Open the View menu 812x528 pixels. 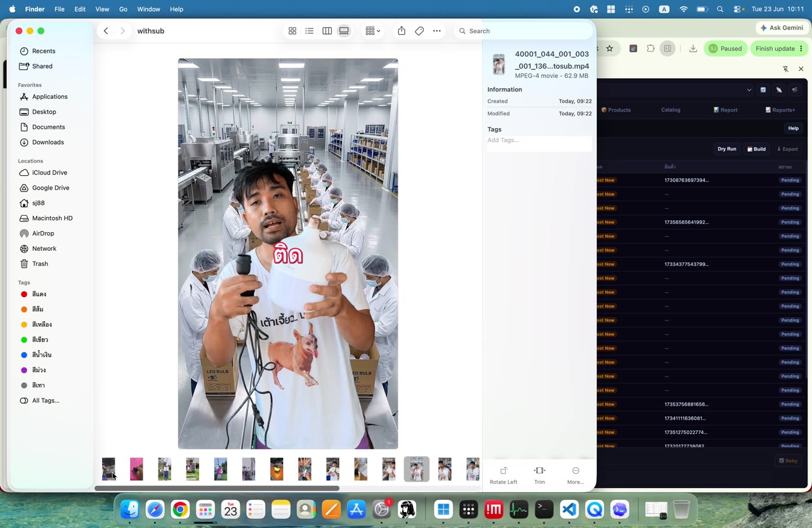[102, 10]
